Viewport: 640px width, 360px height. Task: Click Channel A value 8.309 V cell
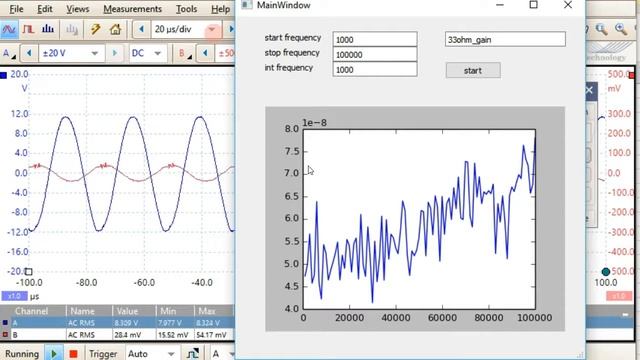[x=133, y=323]
